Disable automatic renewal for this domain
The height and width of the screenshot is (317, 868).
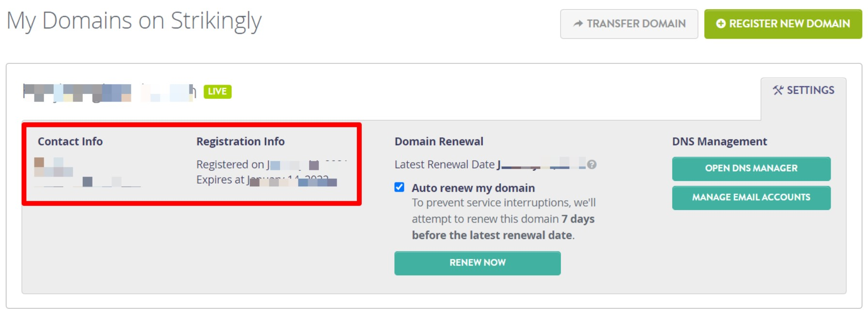399,187
